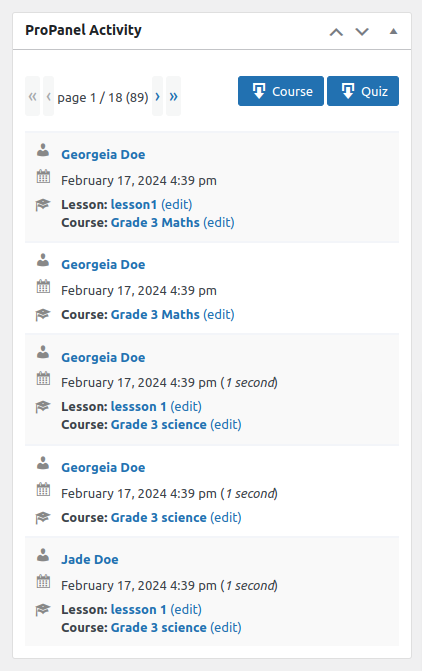This screenshot has width=422, height=671.
Task: Click graduation cap icon in last entry
Action: coord(43,609)
